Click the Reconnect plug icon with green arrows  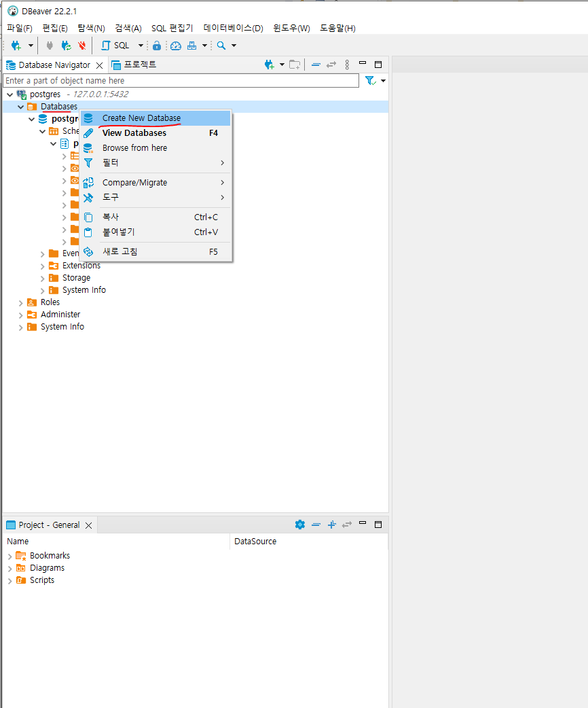pyautogui.click(x=67, y=46)
